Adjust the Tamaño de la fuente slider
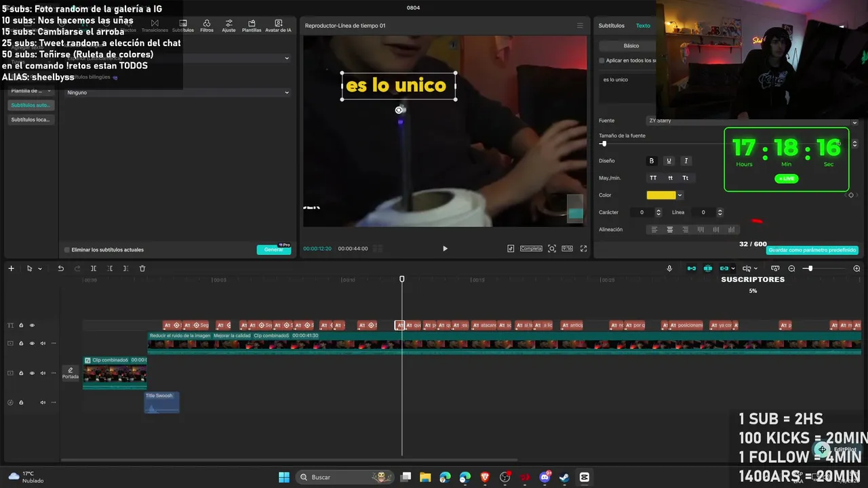This screenshot has width=868, height=488. pyautogui.click(x=603, y=144)
